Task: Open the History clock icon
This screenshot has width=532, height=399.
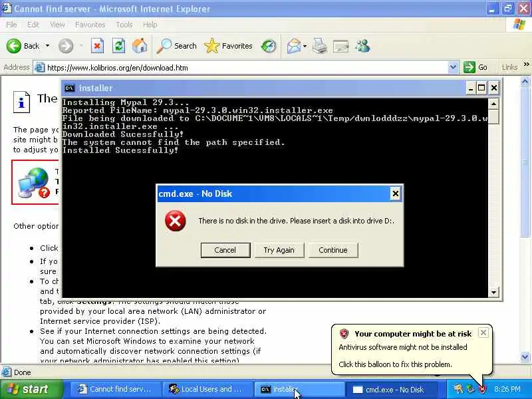Action: [269, 46]
